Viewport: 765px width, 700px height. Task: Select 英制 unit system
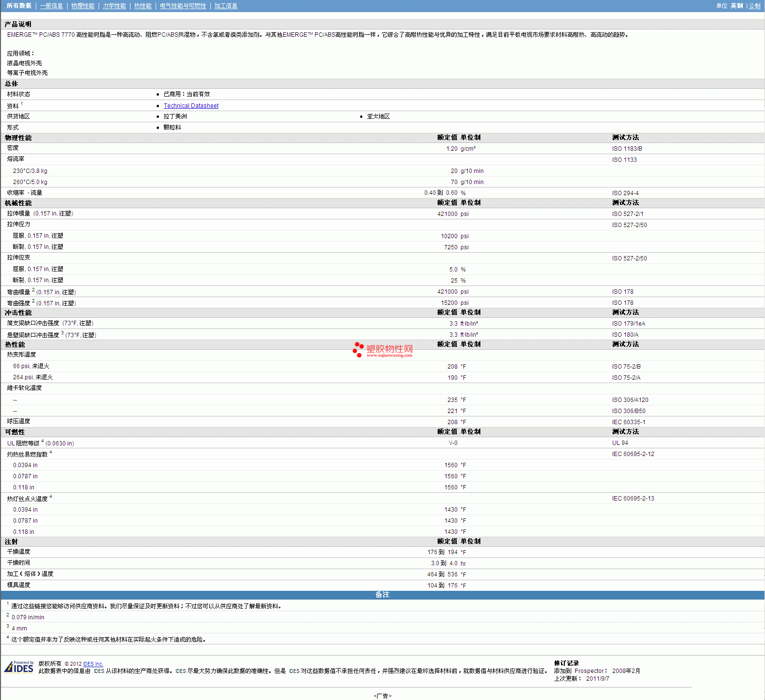pos(736,6)
